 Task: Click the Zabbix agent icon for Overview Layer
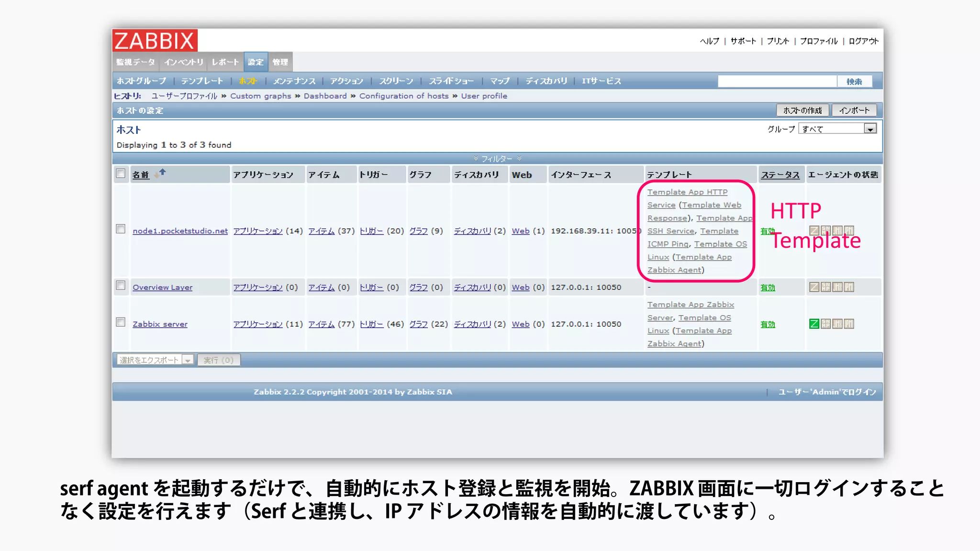(814, 287)
